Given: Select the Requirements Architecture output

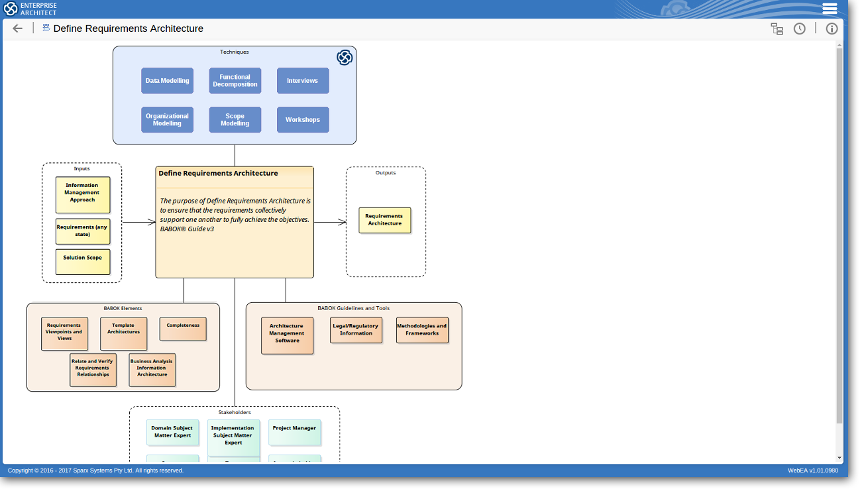Looking at the screenshot, I should [385, 220].
